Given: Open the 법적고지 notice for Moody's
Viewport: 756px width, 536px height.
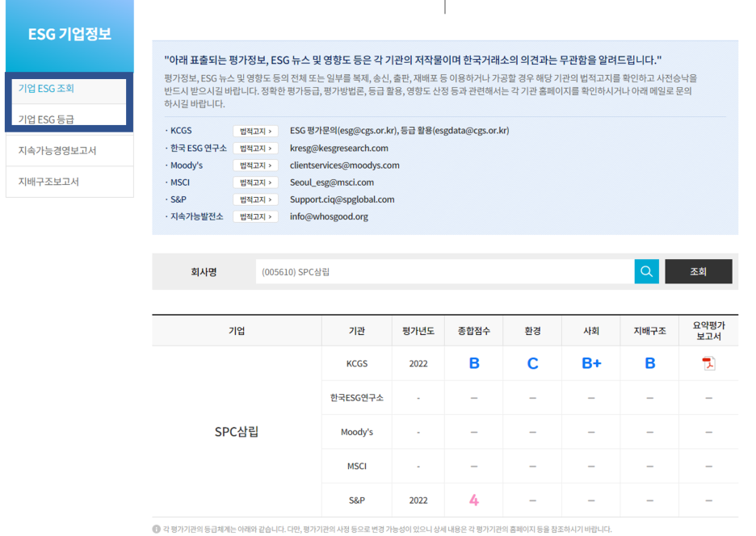Looking at the screenshot, I should click(255, 165).
